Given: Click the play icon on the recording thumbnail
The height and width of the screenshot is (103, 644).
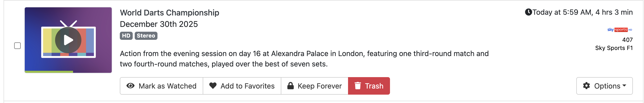Looking at the screenshot, I should [x=68, y=40].
